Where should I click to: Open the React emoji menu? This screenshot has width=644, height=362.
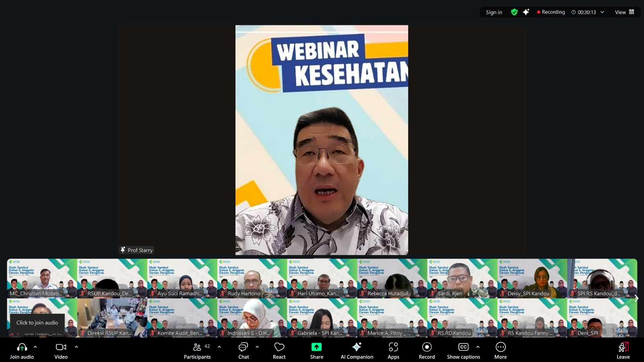(x=279, y=350)
